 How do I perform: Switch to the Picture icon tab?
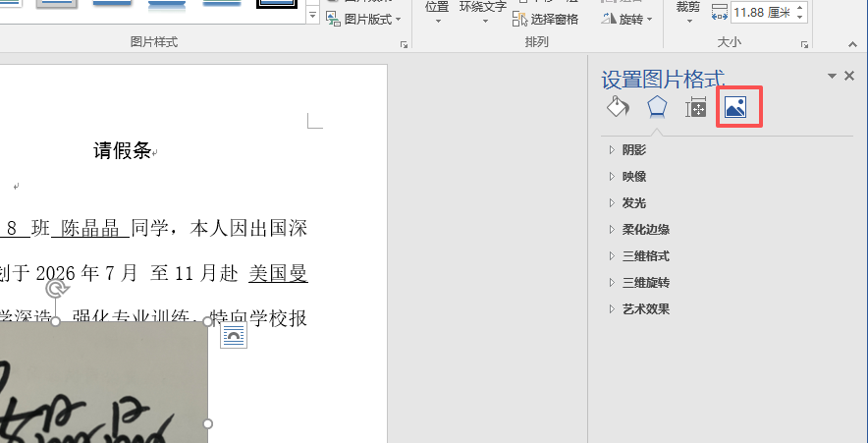(x=734, y=107)
